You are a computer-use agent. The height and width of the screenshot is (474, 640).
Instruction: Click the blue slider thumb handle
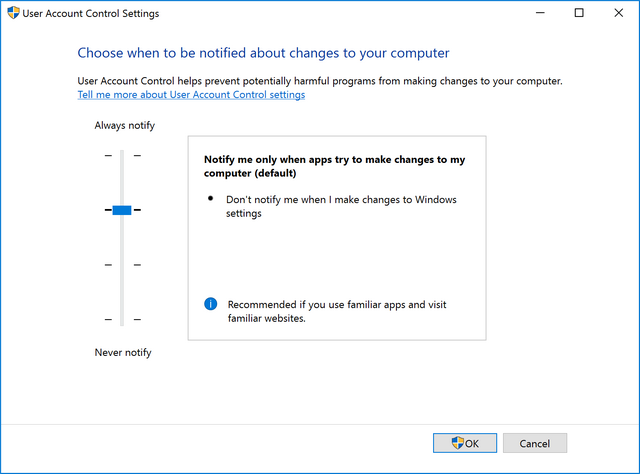coord(122,210)
